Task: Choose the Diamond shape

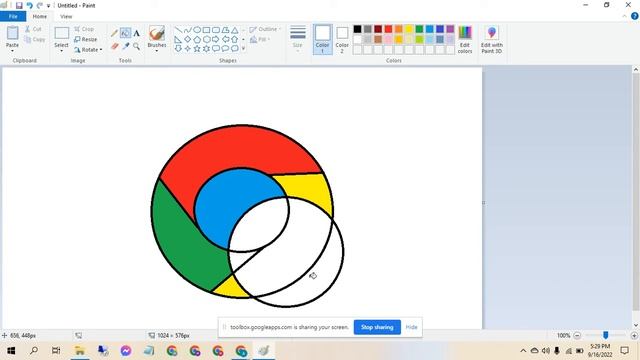Action: 188,40
